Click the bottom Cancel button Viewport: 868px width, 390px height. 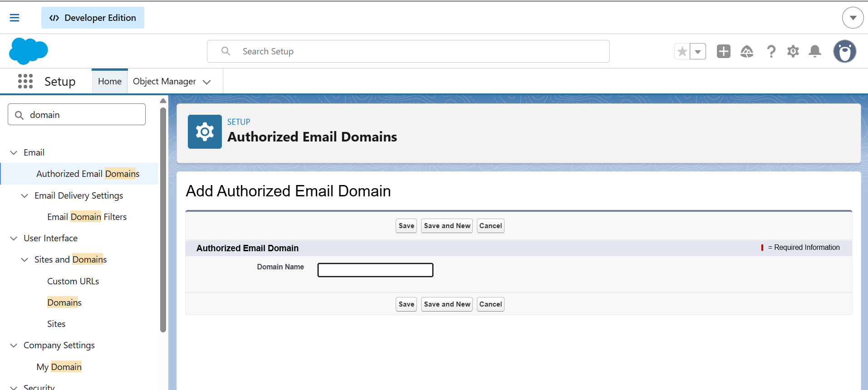[490, 304]
